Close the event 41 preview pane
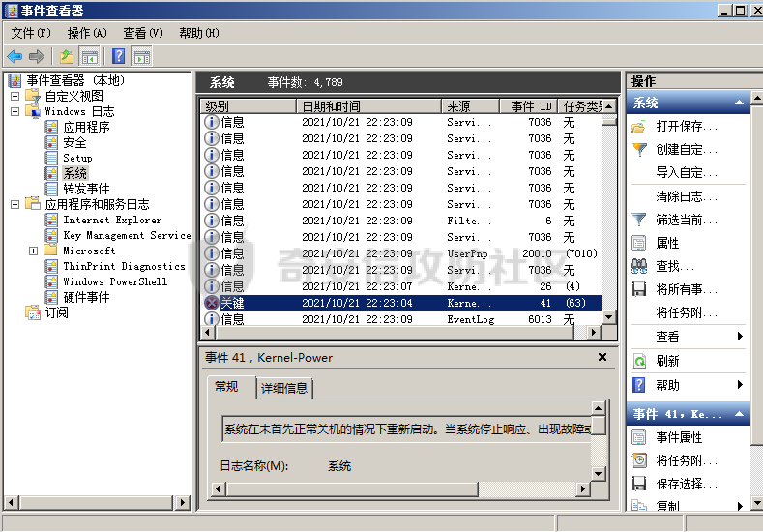The image size is (763, 532). pyautogui.click(x=602, y=357)
